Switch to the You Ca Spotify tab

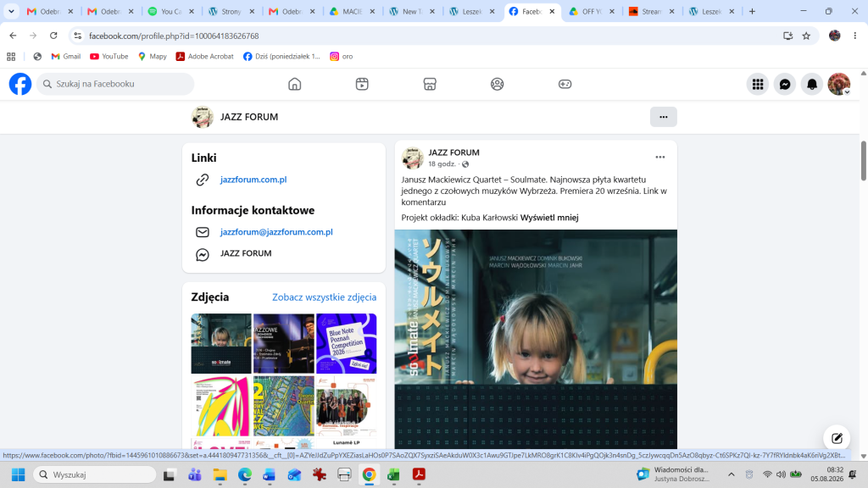[171, 11]
